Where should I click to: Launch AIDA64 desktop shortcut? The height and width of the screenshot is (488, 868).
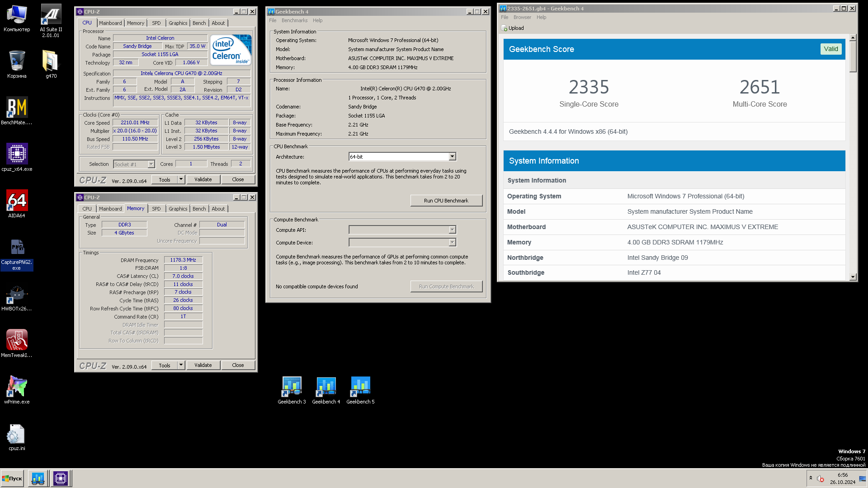coord(17,204)
